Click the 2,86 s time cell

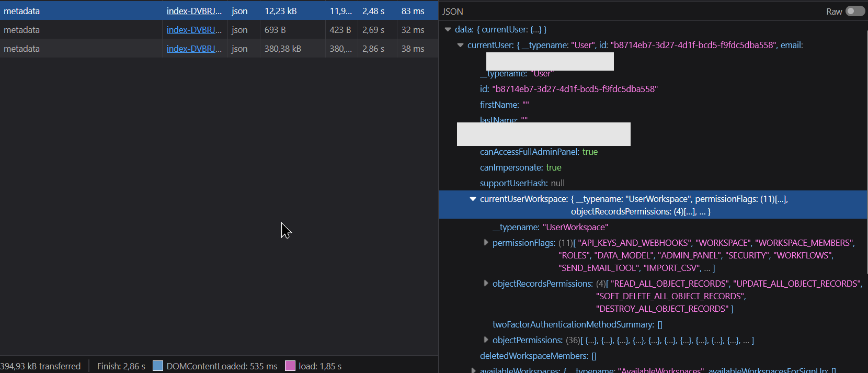click(x=377, y=49)
